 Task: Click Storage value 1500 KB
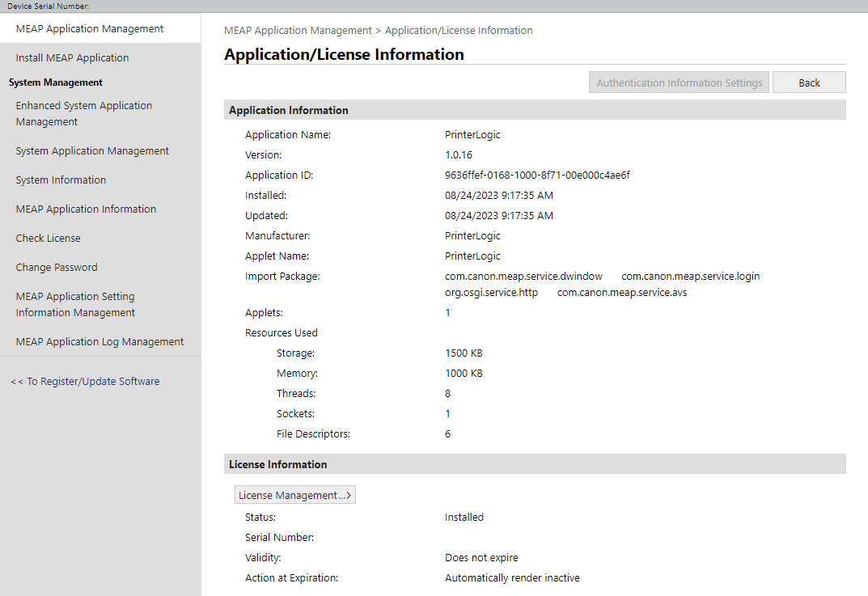(x=464, y=353)
